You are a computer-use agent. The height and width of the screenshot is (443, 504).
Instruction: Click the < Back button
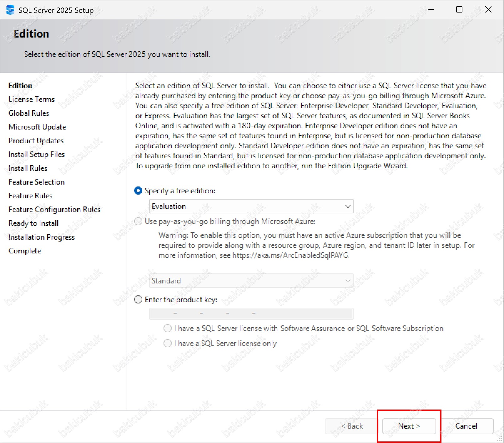point(352,426)
